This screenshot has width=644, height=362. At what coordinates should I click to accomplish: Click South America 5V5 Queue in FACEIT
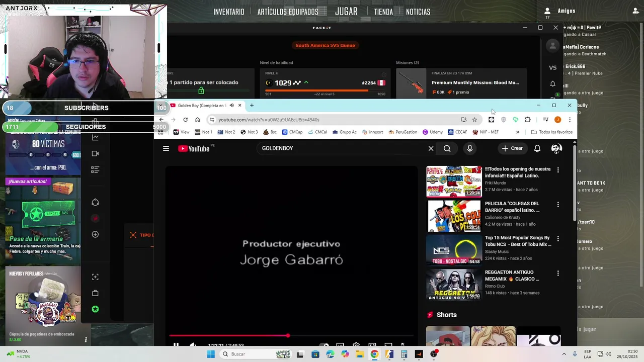pos(325,45)
